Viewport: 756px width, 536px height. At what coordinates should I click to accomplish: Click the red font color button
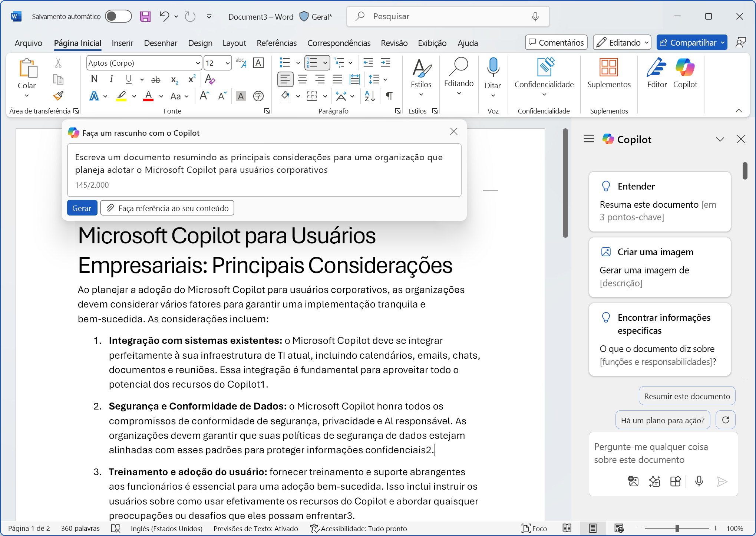point(148,96)
